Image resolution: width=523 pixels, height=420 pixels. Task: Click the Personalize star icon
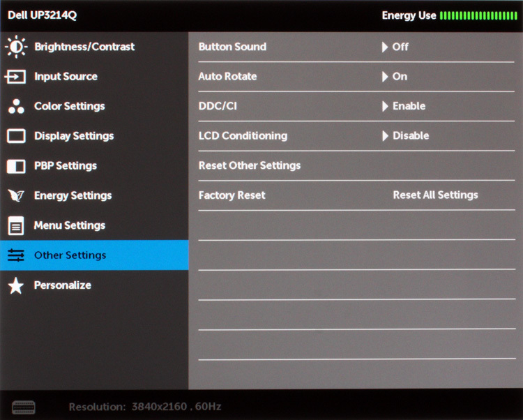coord(16,285)
